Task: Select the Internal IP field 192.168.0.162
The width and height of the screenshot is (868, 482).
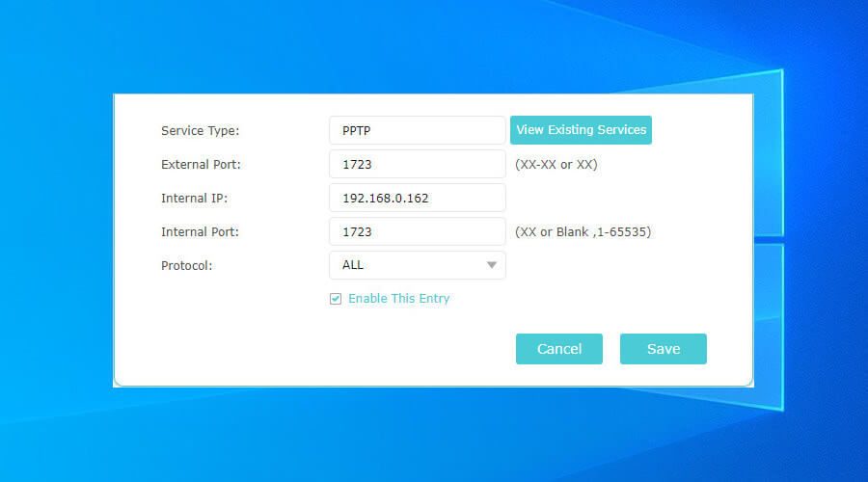Action: click(x=418, y=199)
